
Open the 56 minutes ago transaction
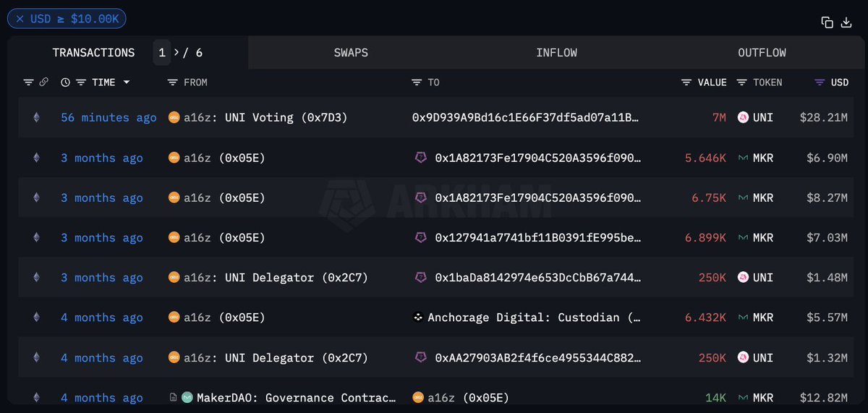[x=109, y=117]
